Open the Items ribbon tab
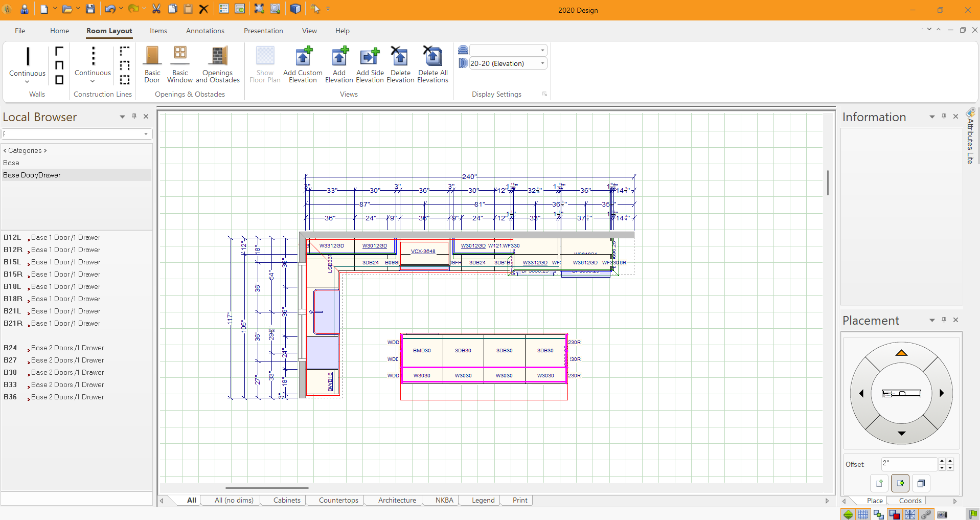 click(x=158, y=31)
